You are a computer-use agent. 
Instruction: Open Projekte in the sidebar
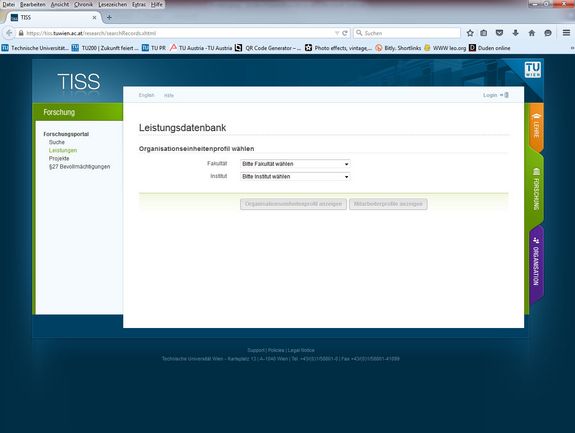pos(59,158)
